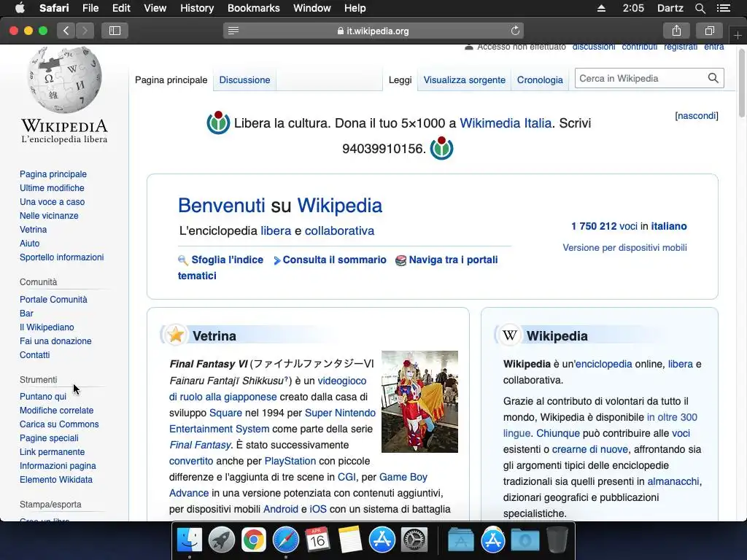
Task: Open the File menu
Action: [90, 8]
